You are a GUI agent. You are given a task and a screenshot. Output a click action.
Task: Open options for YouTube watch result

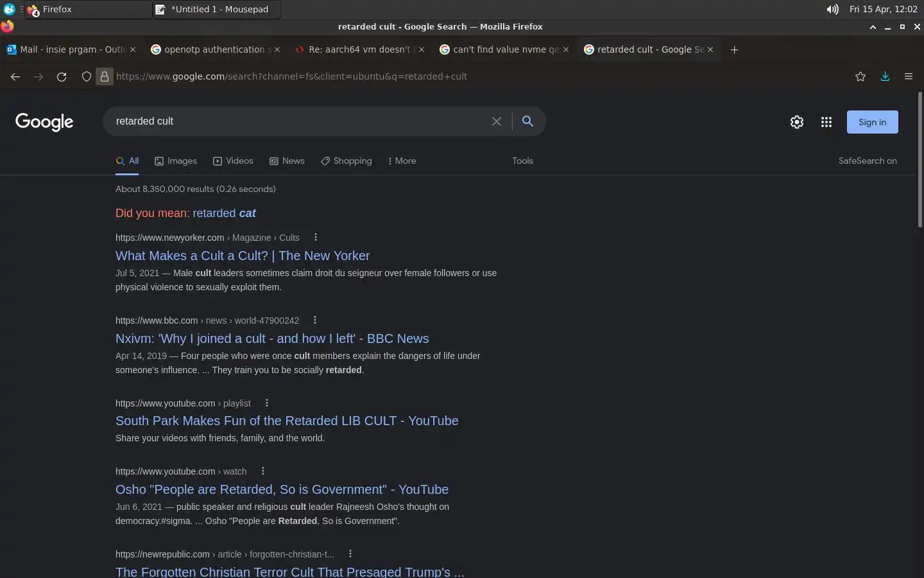(262, 471)
